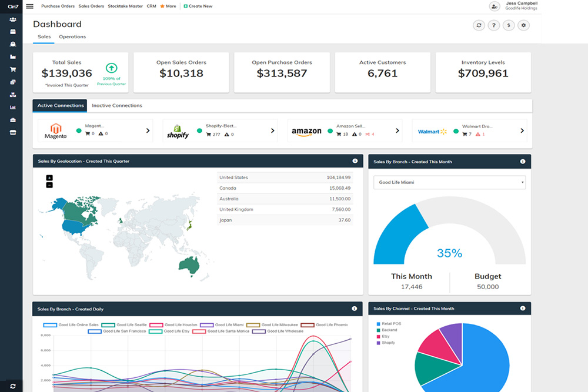Select the United Kingdom geolocation row
Image resolution: width=588 pixels, height=392 pixels.
click(285, 209)
